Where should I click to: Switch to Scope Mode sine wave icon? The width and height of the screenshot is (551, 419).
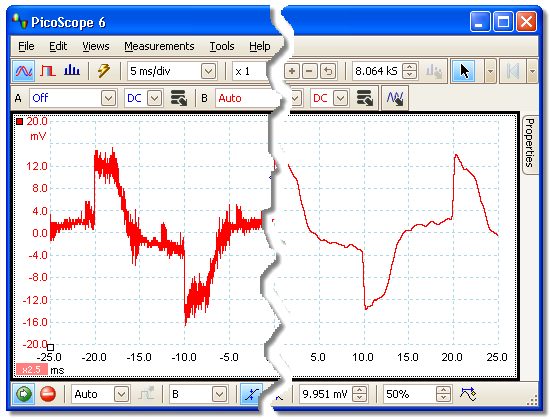click(x=24, y=71)
